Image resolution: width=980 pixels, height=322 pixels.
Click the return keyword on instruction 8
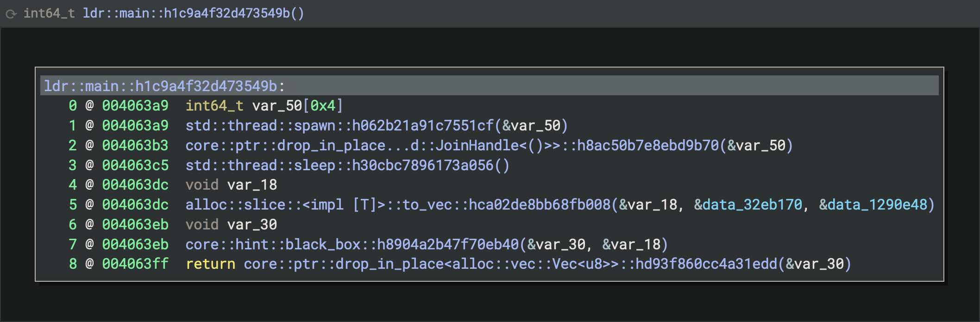(210, 264)
